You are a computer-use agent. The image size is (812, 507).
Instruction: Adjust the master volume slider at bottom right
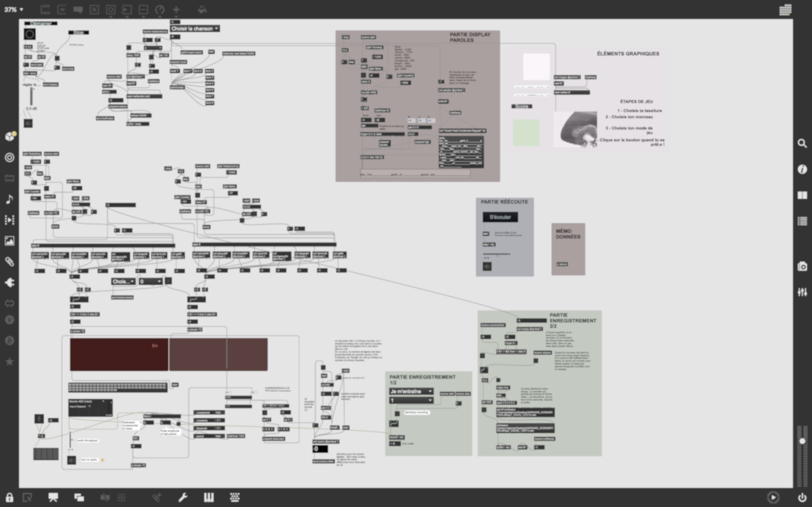(802, 441)
